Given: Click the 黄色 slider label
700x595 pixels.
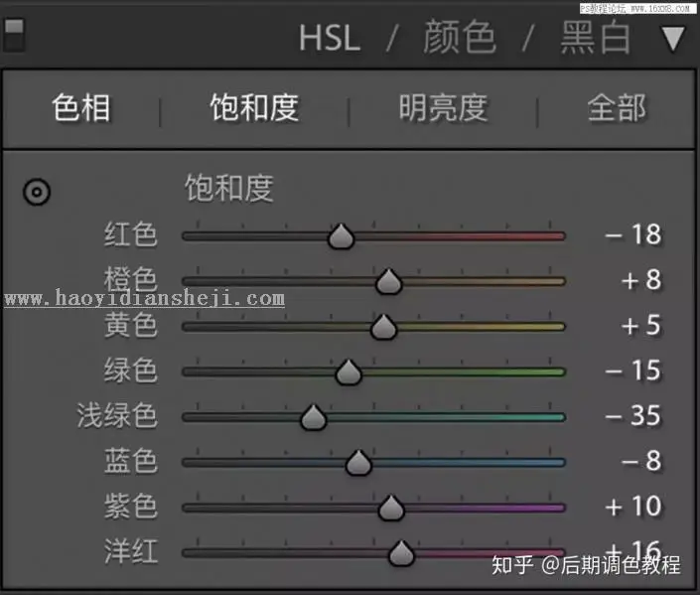Looking at the screenshot, I should coord(131,325).
